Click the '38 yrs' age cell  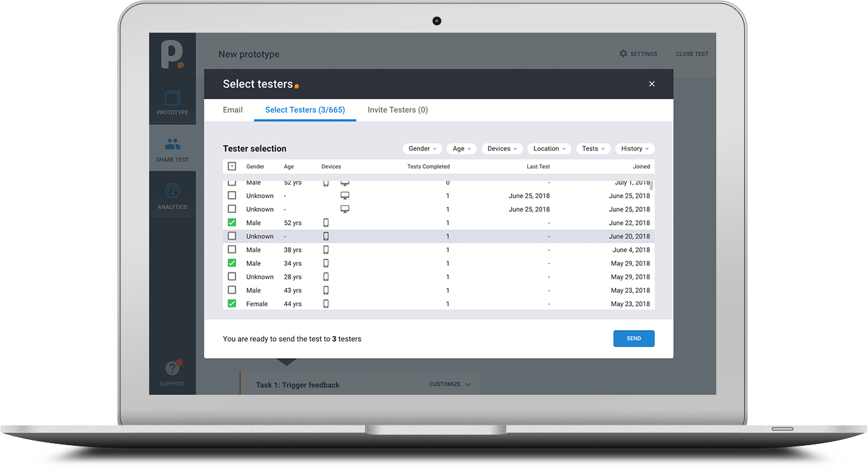click(292, 250)
